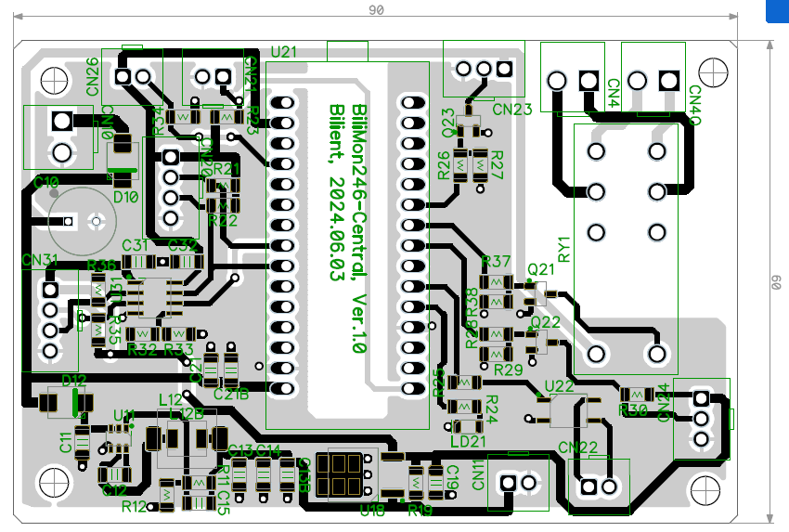This screenshot has height=532, width=789.
Task: Click the R37 resistor label
Action: (x=497, y=262)
